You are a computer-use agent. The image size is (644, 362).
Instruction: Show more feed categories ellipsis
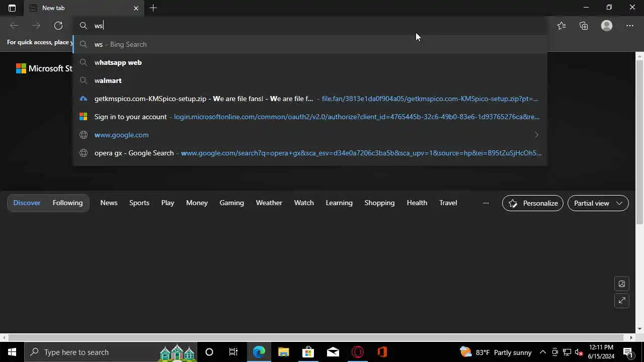[x=486, y=203]
